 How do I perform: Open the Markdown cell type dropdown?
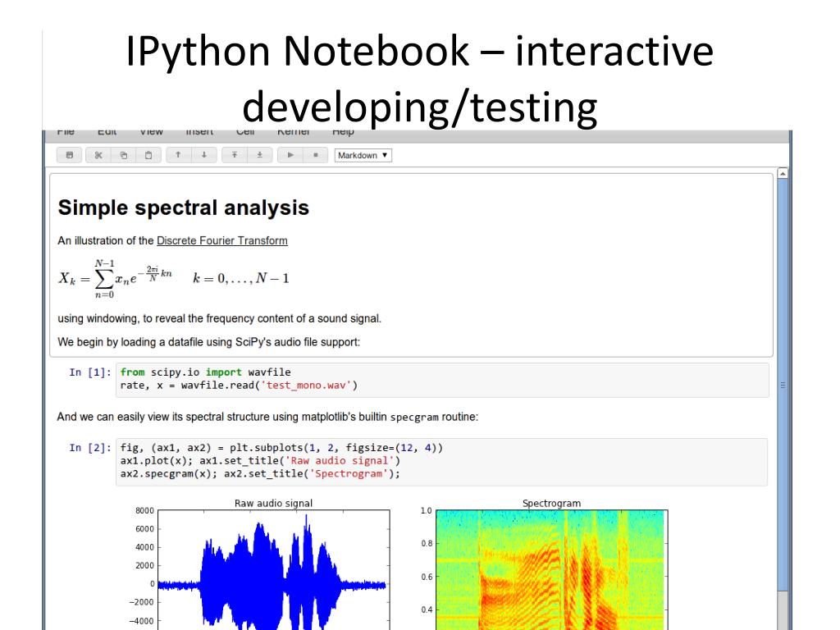[x=363, y=155]
